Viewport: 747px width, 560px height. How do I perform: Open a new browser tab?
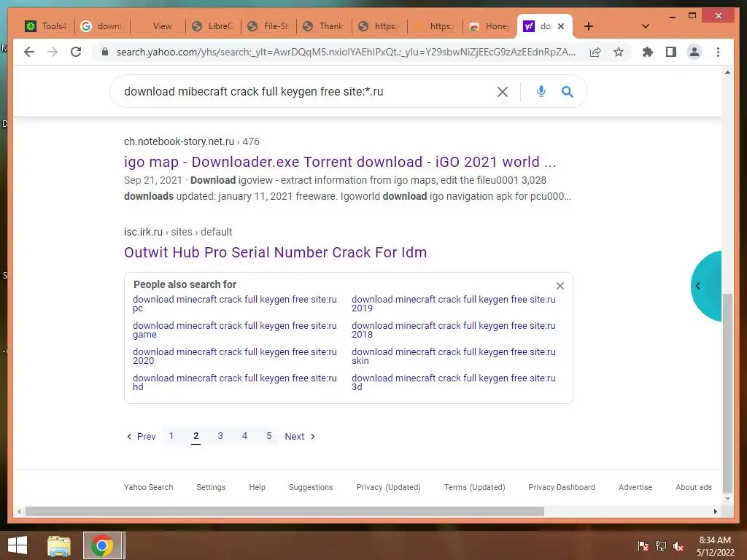click(589, 26)
